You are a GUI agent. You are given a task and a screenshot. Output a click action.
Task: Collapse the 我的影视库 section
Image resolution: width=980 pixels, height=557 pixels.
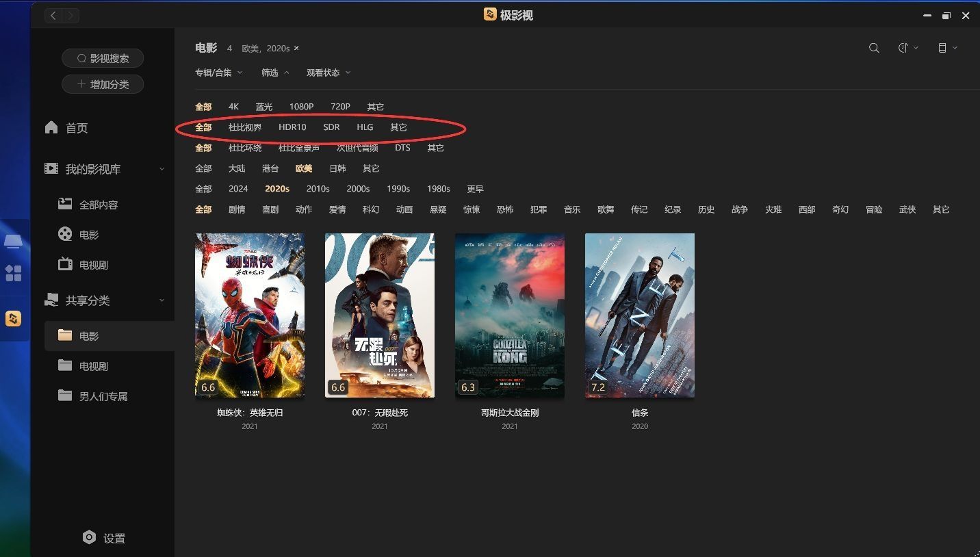(x=162, y=169)
